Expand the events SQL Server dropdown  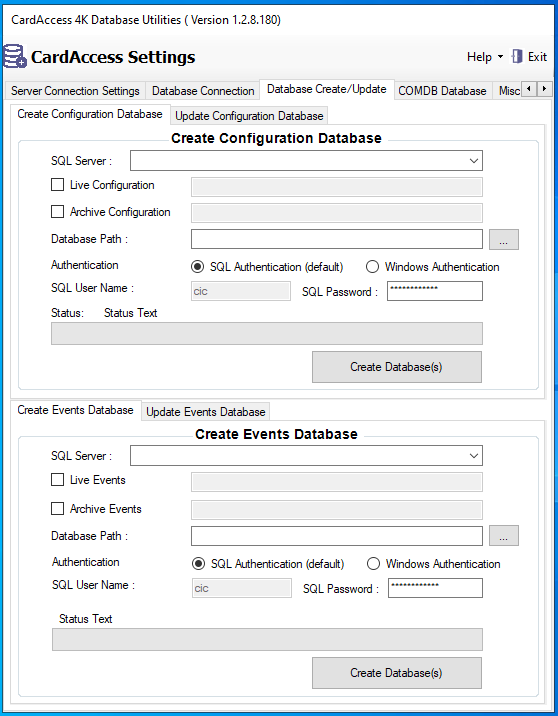[x=474, y=456]
